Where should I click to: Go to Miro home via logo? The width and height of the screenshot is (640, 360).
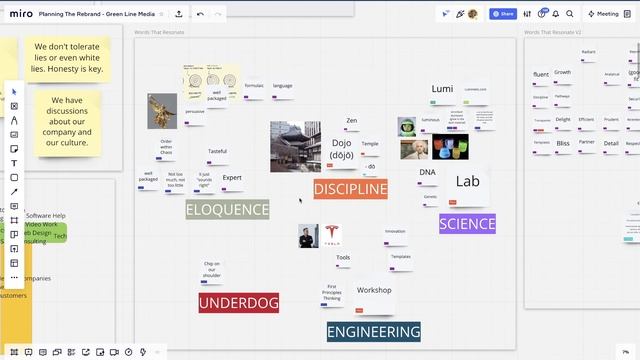click(21, 14)
